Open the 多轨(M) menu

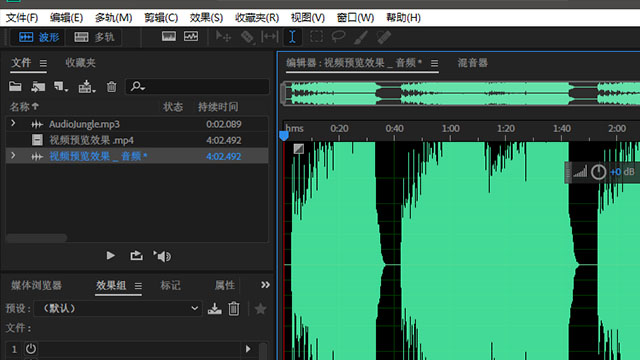(113, 18)
